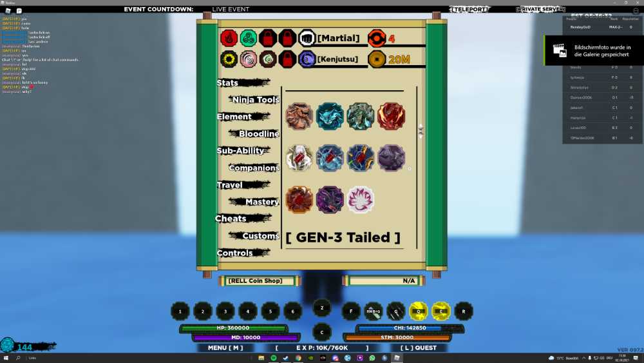The height and width of the screenshot is (363, 644).
Task: Click the R ability slot
Action: 464,311
